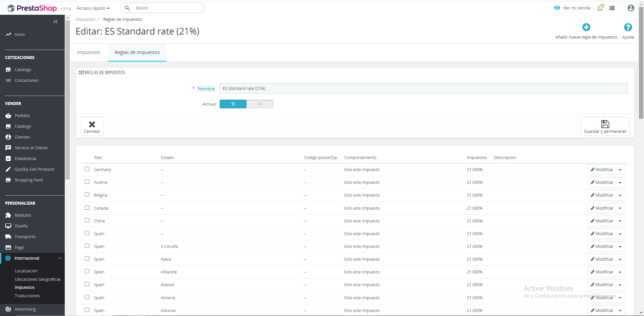Click the Servicio al Cliente chat icon

8,148
